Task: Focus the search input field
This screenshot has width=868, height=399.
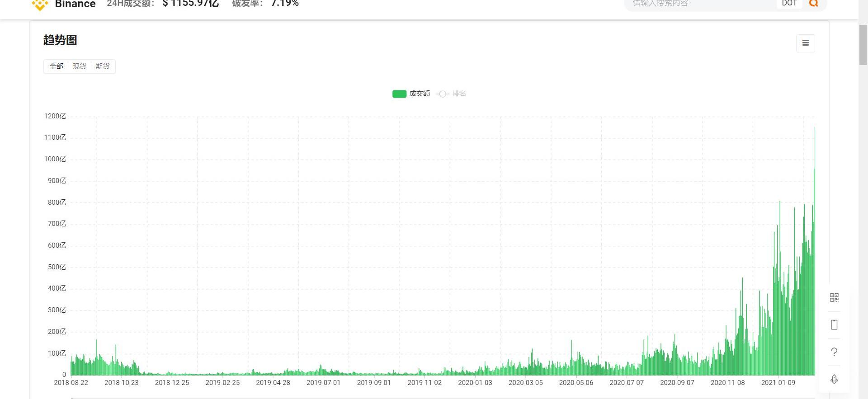Action: tap(701, 4)
